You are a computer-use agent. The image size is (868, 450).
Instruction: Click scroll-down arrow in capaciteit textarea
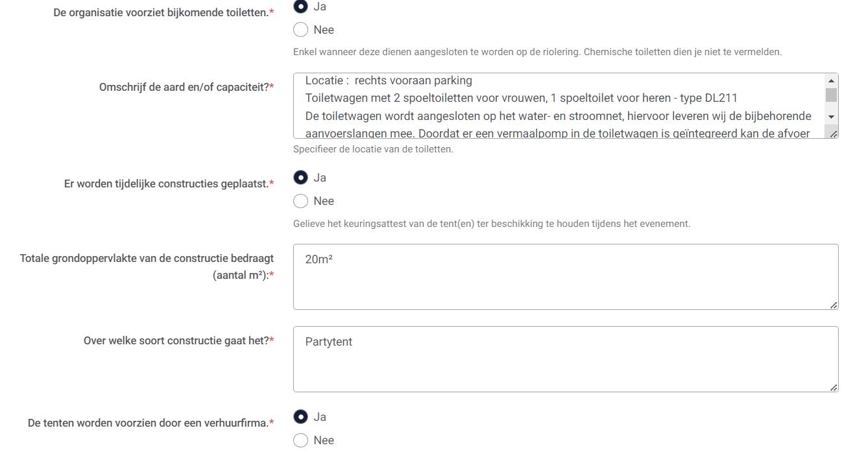831,117
